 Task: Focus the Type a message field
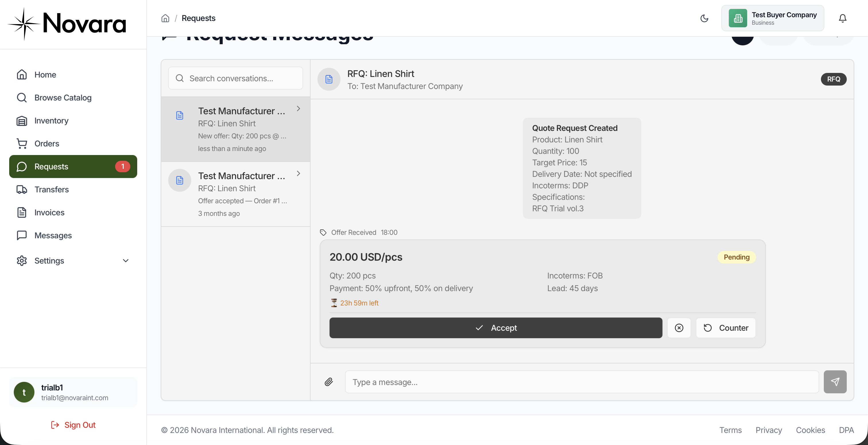582,382
